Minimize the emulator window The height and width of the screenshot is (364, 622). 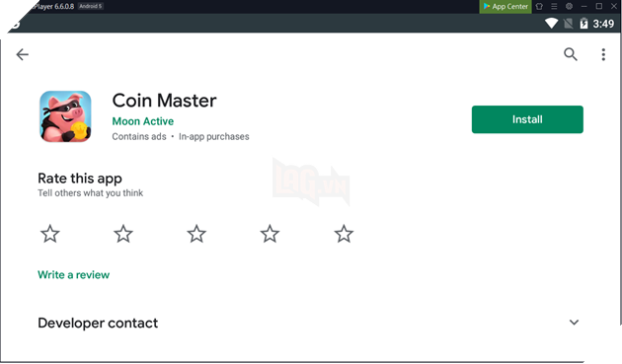[x=583, y=6]
